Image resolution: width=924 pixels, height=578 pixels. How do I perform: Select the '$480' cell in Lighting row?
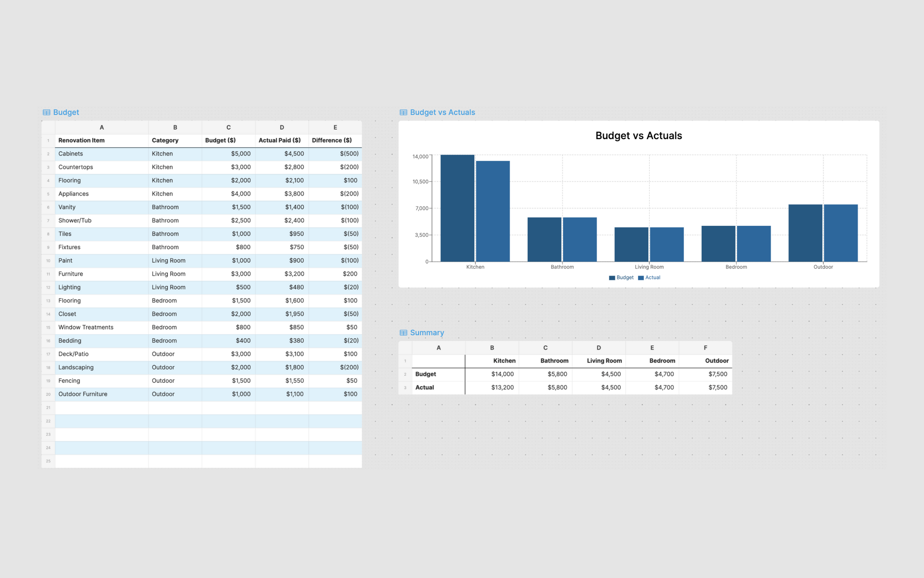[282, 287]
